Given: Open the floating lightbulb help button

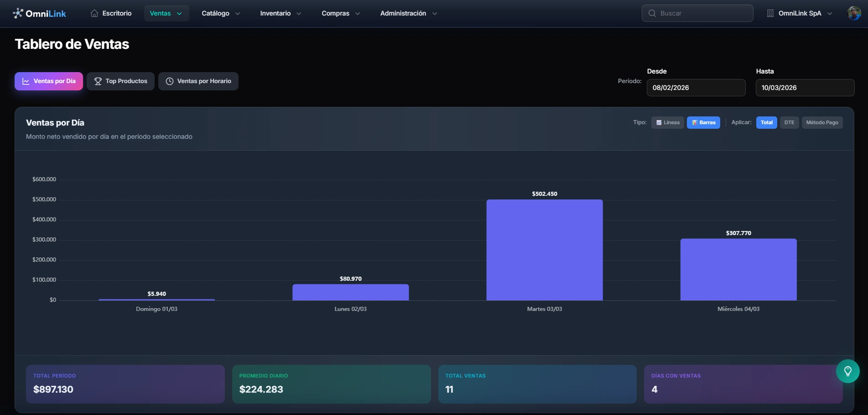Looking at the screenshot, I should 848,371.
